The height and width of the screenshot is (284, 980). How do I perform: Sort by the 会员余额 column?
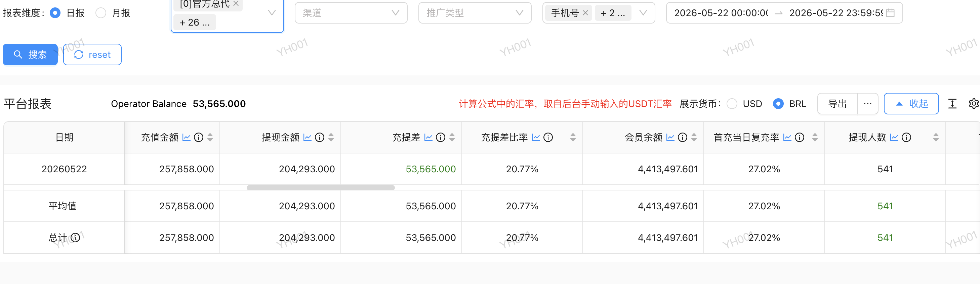coord(694,137)
